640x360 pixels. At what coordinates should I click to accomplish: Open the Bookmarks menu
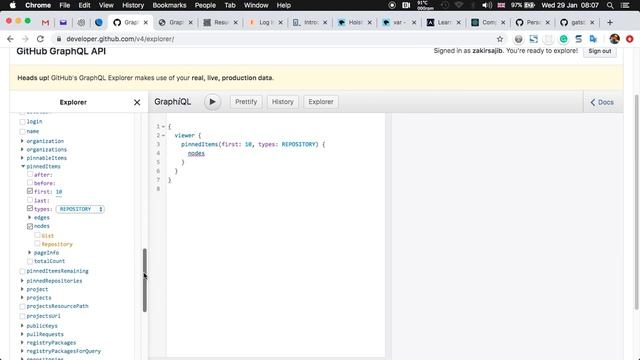pyautogui.click(x=169, y=5)
